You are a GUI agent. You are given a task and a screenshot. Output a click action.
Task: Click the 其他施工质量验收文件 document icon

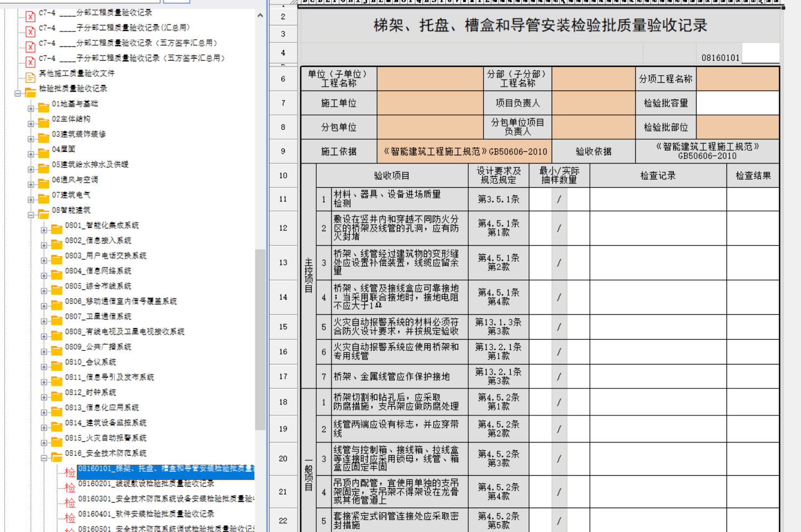tap(30, 77)
